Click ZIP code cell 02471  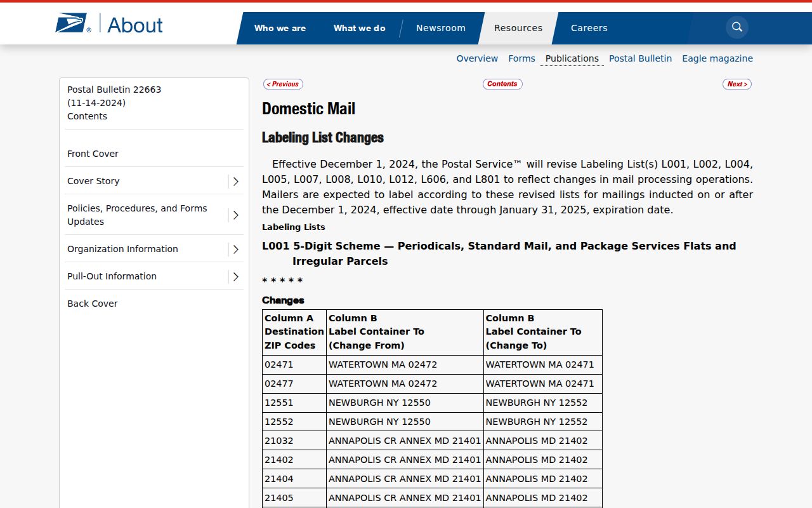coord(294,364)
